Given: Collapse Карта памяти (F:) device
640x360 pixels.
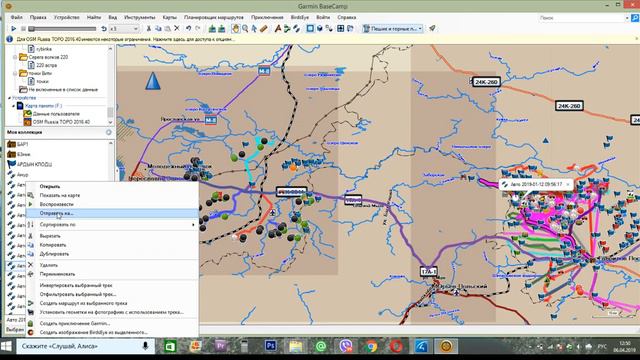Looking at the screenshot, I should (14, 106).
